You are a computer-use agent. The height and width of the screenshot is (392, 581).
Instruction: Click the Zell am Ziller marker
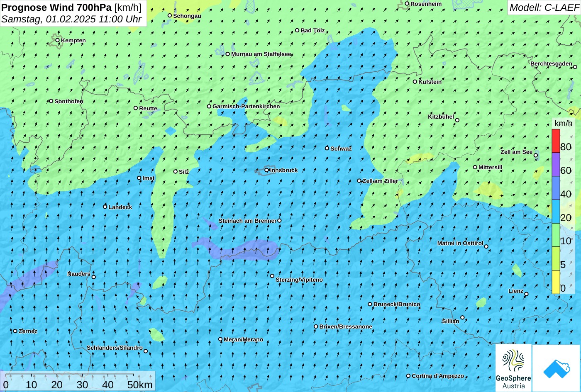(x=359, y=181)
